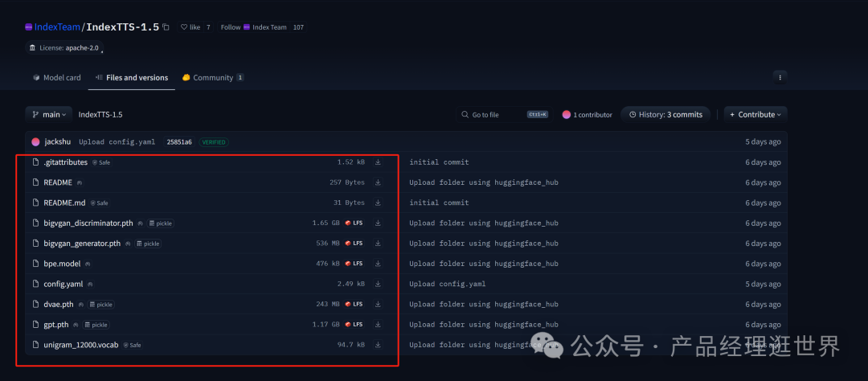This screenshot has width=868, height=381.
Task: Download gpt.pth icon
Action: (378, 325)
